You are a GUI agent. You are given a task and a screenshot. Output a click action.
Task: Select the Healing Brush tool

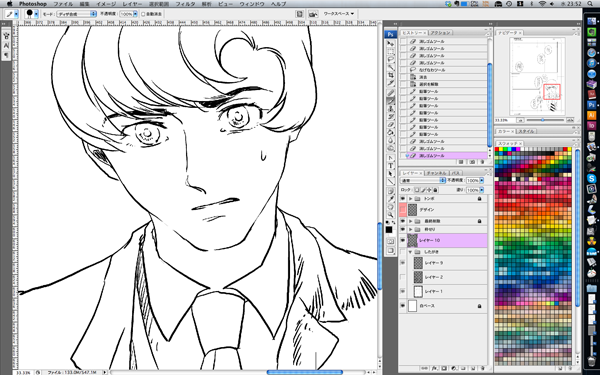click(x=390, y=92)
